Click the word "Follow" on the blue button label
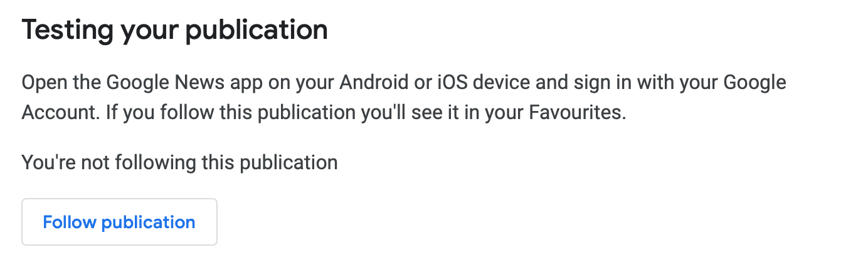The width and height of the screenshot is (868, 262). coord(69,222)
